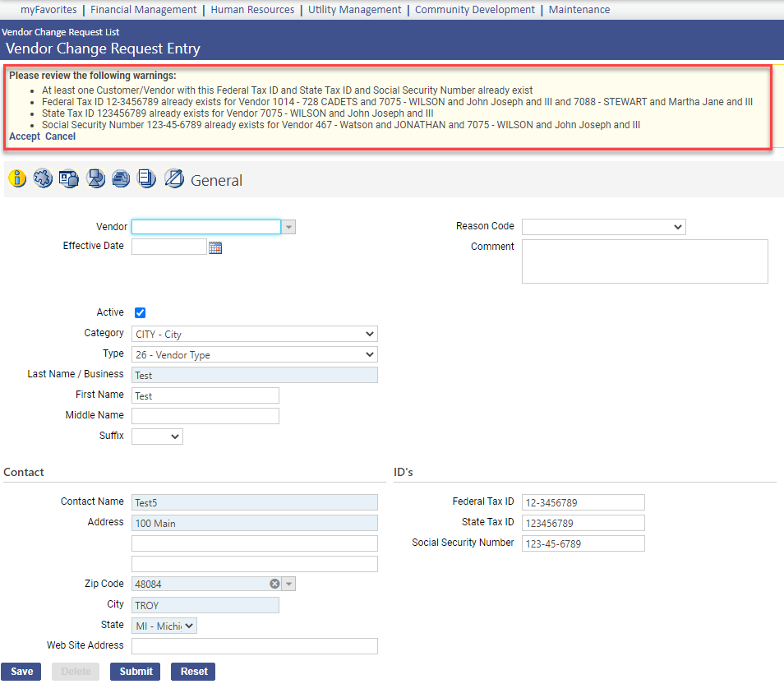
Task: Expand the Category dropdown
Action: click(x=254, y=334)
